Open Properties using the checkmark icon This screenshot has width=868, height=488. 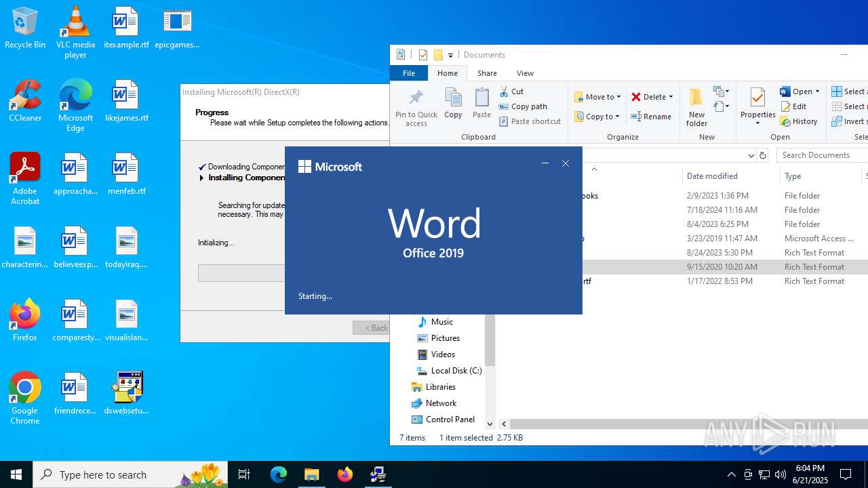point(757,98)
